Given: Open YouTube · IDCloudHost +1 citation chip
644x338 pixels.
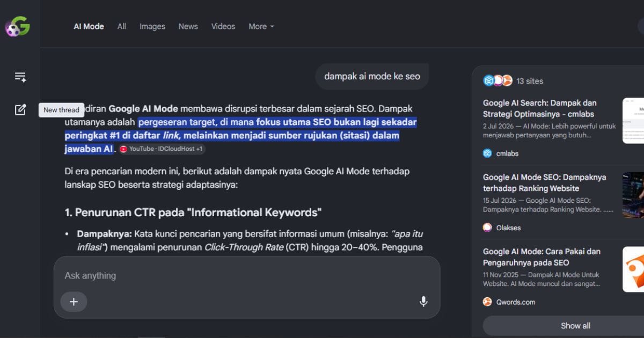Looking at the screenshot, I should coord(161,149).
